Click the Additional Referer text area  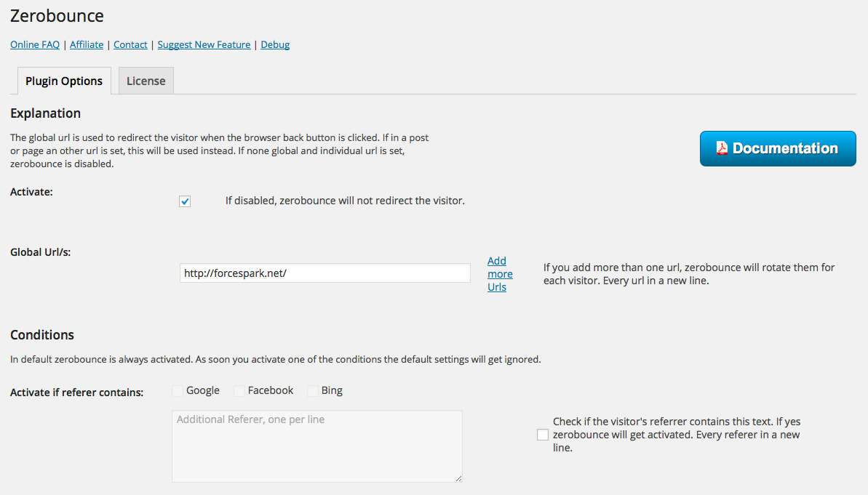coord(317,446)
